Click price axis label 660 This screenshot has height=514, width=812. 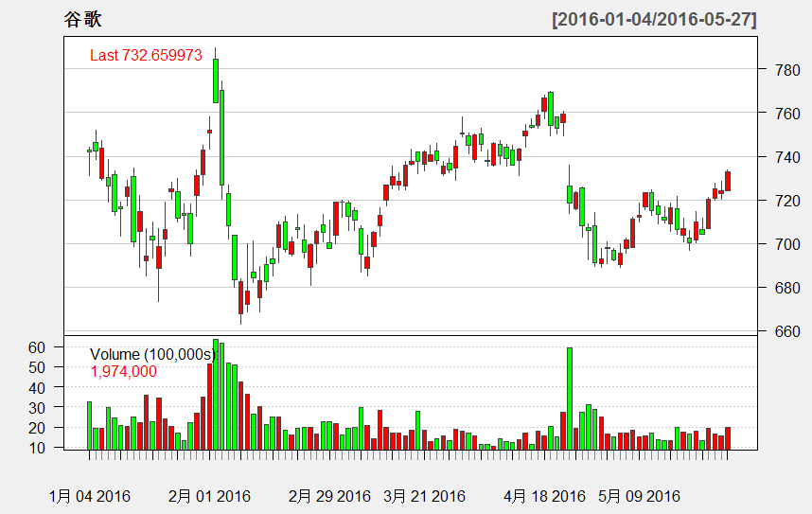(787, 331)
